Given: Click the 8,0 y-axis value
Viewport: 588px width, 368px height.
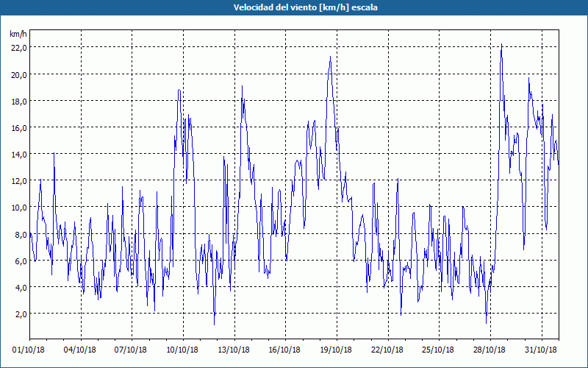Looking at the screenshot, I should [21, 234].
